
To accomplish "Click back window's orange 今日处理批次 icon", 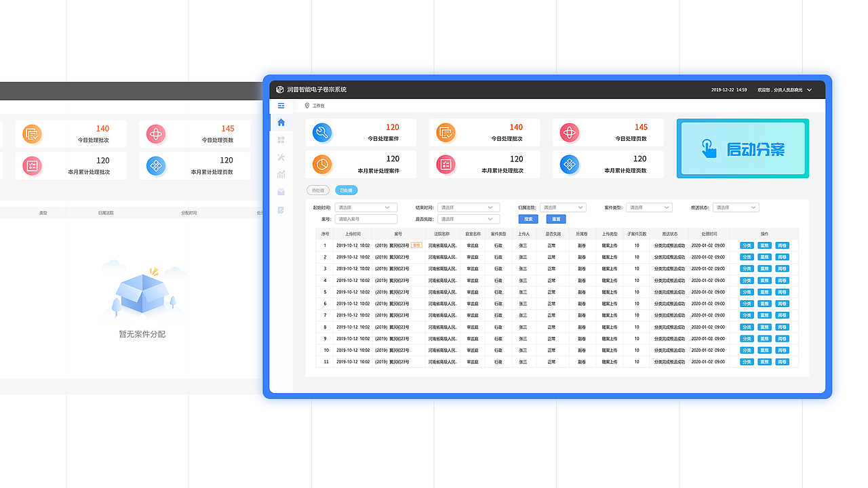I will pos(32,134).
